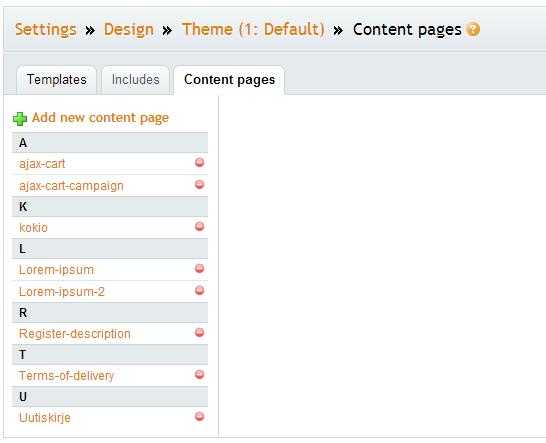Edit the Uutiskirje content page
Screen dimensions: 546x443
click(45, 418)
